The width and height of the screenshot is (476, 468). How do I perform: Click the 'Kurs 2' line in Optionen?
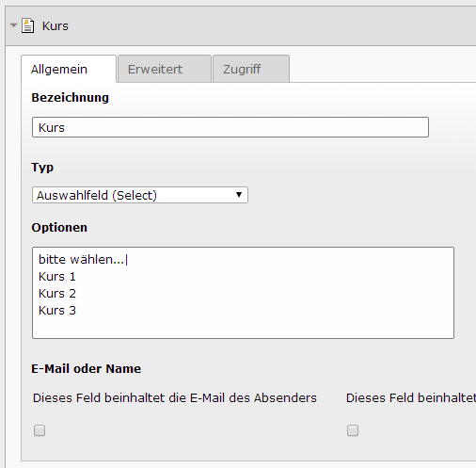pos(57,294)
